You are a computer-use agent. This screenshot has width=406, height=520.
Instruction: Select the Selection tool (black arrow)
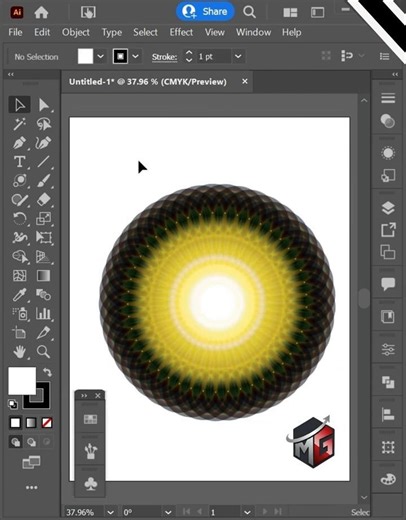point(19,105)
